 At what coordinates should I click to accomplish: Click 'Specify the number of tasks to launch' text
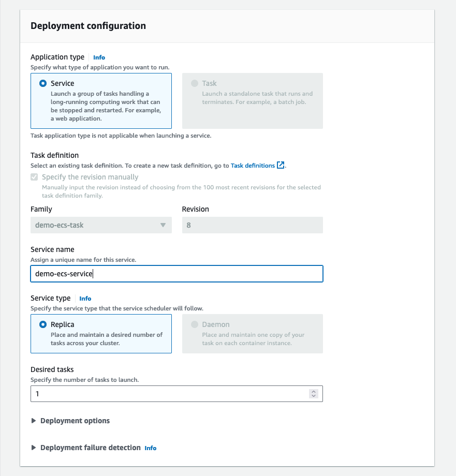(84, 380)
